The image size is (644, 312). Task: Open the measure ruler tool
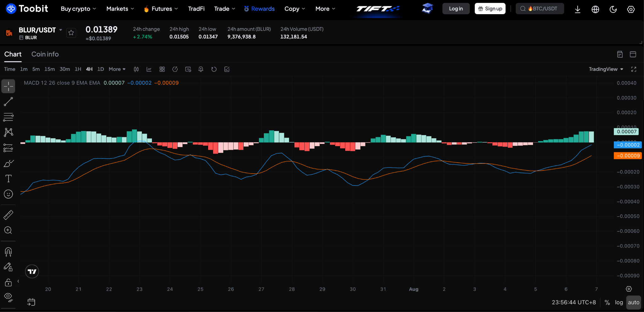[x=8, y=215]
